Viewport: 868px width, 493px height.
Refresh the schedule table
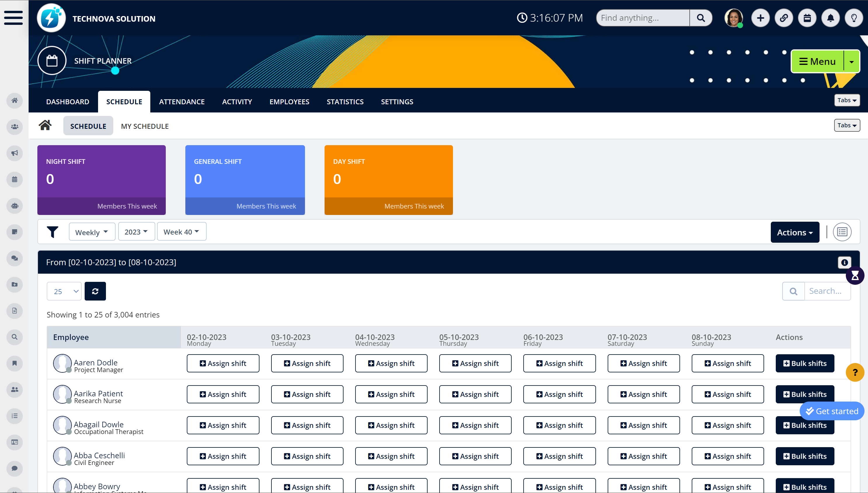click(x=95, y=291)
